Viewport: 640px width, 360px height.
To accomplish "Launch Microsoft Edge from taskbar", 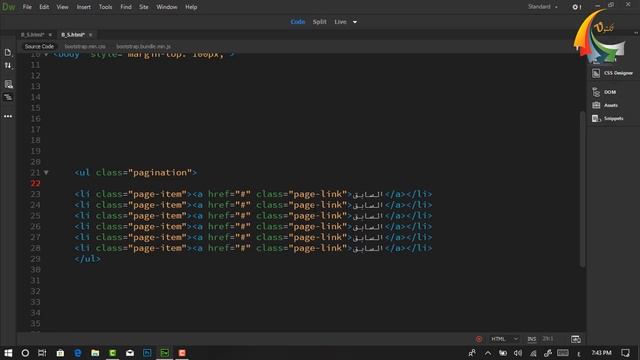I will pyautogui.click(x=78, y=353).
